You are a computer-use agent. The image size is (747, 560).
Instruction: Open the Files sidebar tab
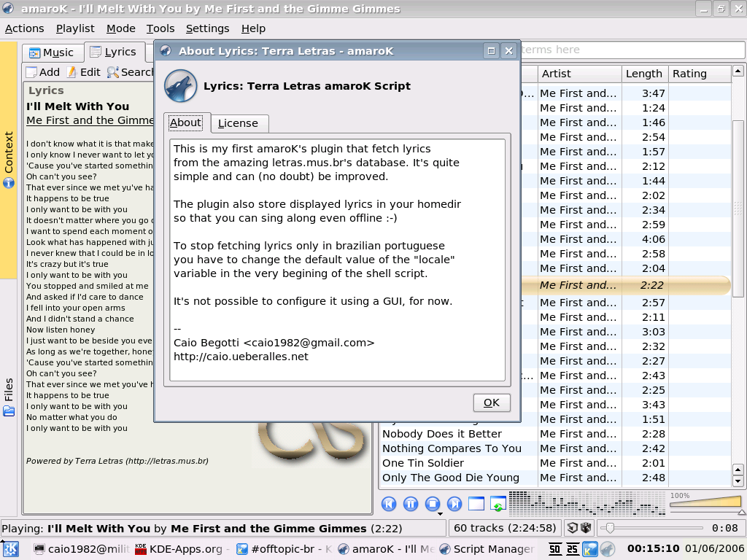pyautogui.click(x=9, y=397)
